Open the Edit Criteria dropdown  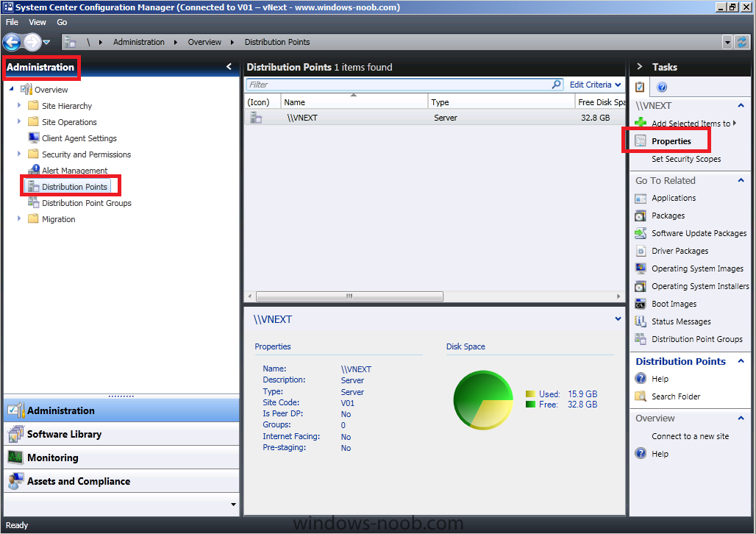coord(596,85)
